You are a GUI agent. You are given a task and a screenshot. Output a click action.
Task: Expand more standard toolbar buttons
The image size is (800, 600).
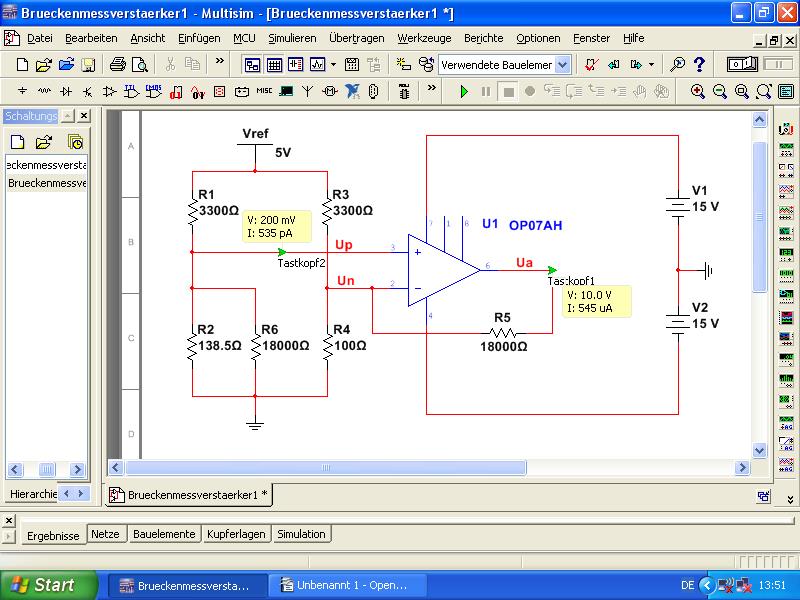click(219, 61)
